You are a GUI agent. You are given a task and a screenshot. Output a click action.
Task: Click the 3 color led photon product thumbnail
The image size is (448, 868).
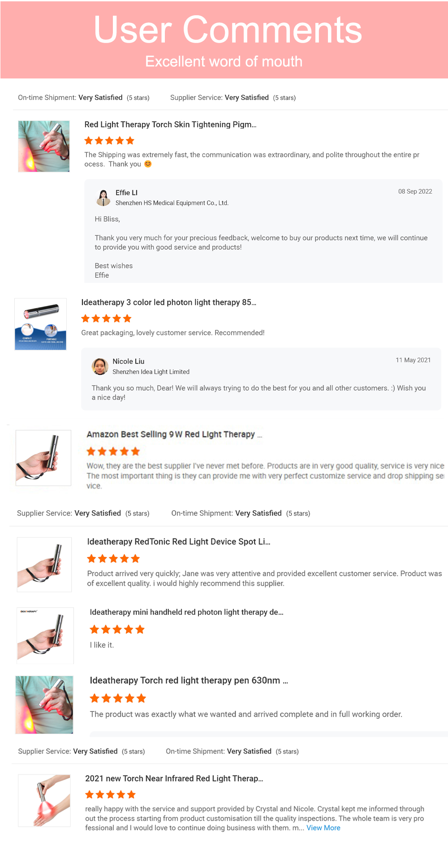(41, 324)
